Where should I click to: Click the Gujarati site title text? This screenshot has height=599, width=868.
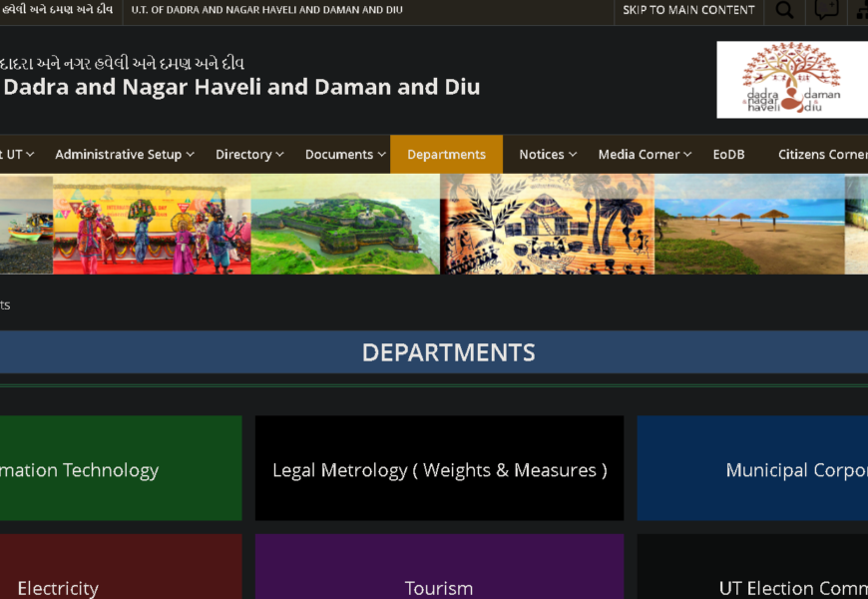[122, 63]
